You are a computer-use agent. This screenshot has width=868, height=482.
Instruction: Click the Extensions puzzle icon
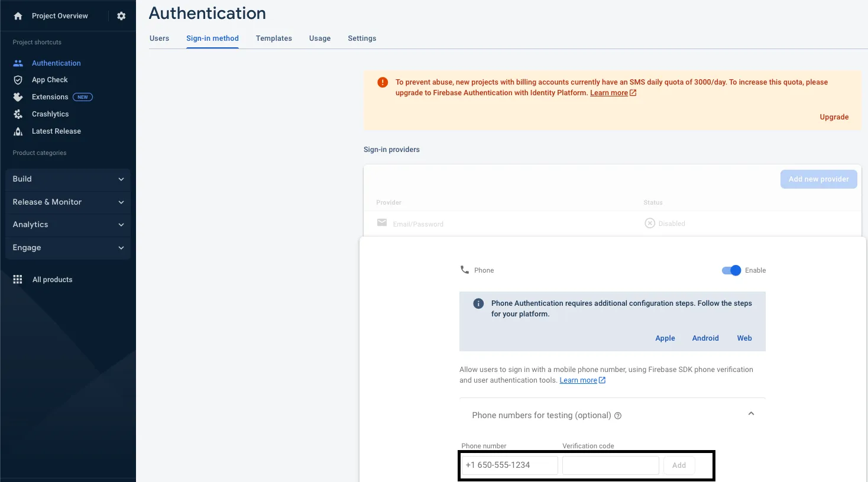click(x=18, y=97)
